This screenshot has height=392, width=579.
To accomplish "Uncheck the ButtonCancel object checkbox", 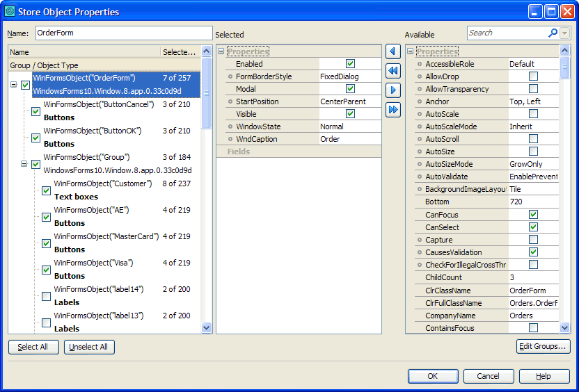I will [36, 111].
